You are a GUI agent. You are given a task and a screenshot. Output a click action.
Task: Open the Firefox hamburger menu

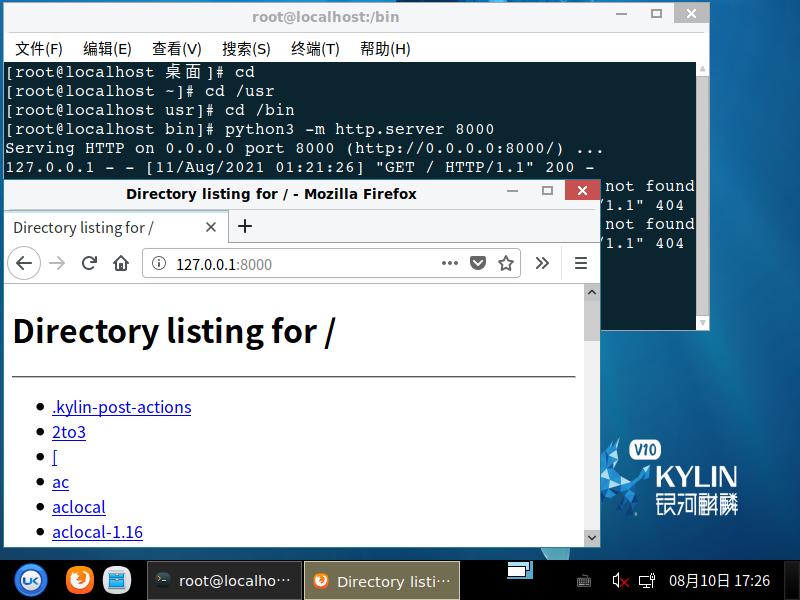581,263
